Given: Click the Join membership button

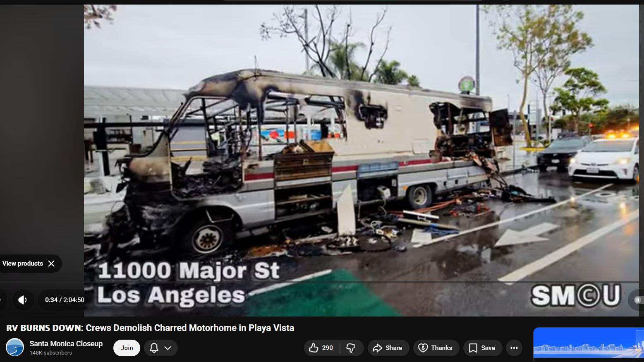Looking at the screenshot, I should click(127, 348).
